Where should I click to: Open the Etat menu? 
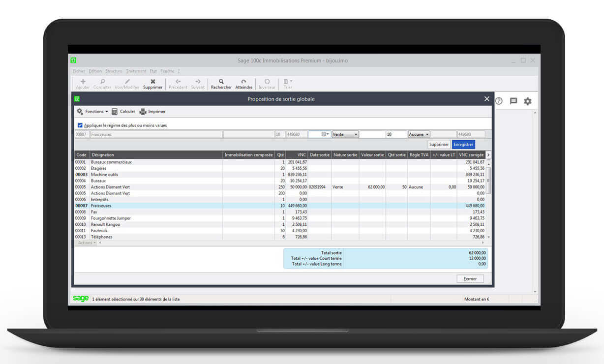(153, 71)
